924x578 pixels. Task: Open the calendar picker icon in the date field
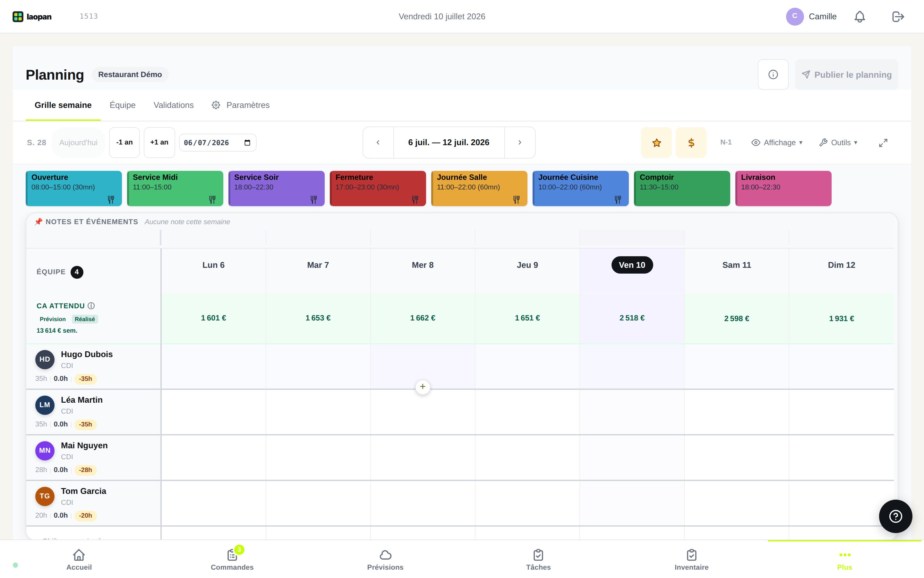(247, 143)
